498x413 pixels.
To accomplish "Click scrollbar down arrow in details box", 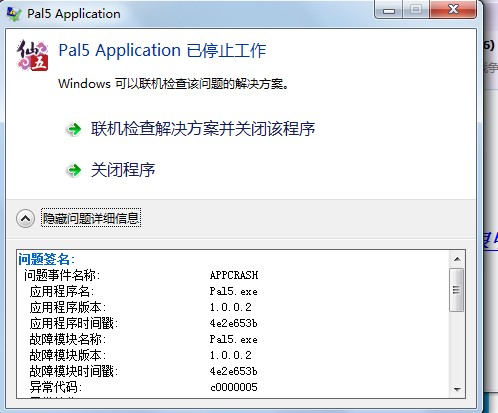I will coord(457,389).
